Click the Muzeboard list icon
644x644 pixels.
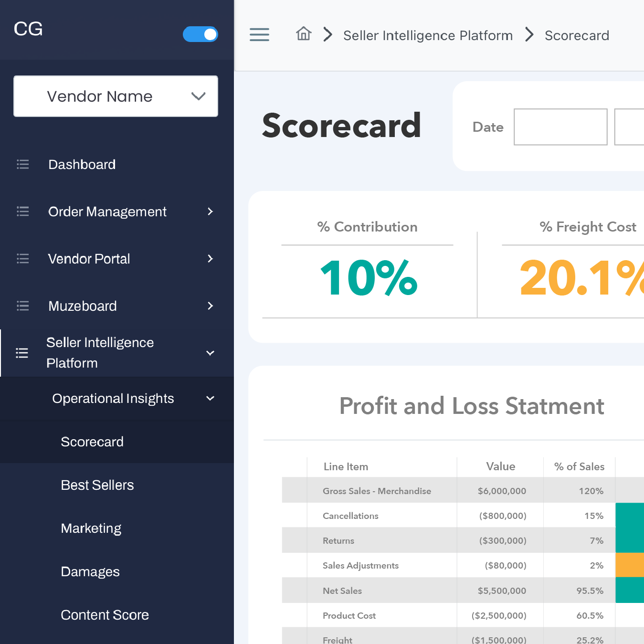(22, 306)
